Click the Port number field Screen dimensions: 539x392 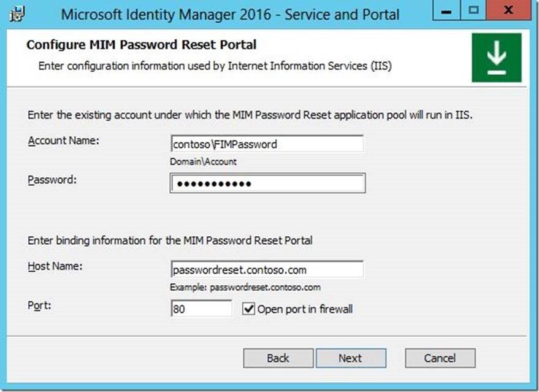click(202, 309)
